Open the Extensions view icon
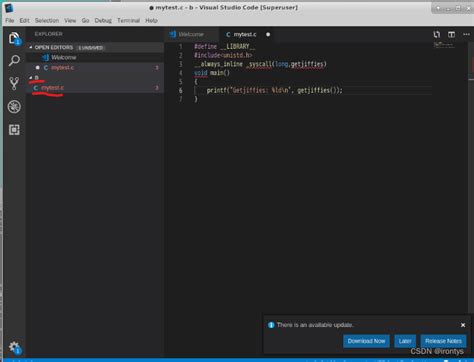This screenshot has width=474, height=362. pyautogui.click(x=14, y=130)
